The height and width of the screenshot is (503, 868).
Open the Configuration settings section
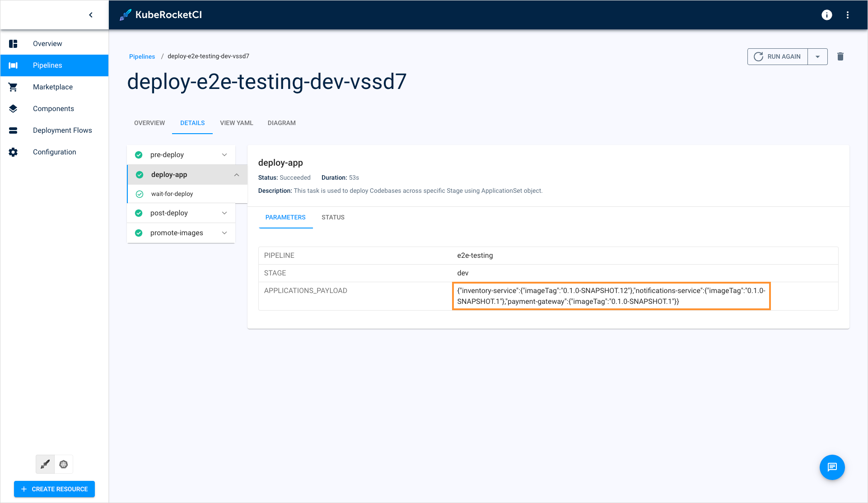[54, 152]
